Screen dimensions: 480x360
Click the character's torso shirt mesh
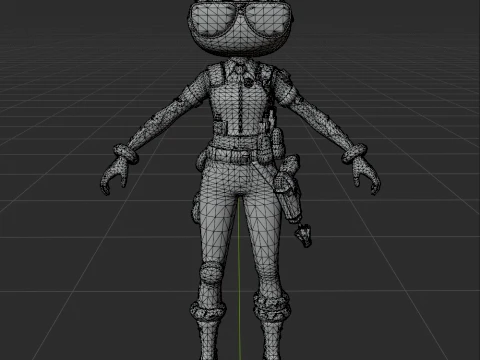[x=240, y=102]
